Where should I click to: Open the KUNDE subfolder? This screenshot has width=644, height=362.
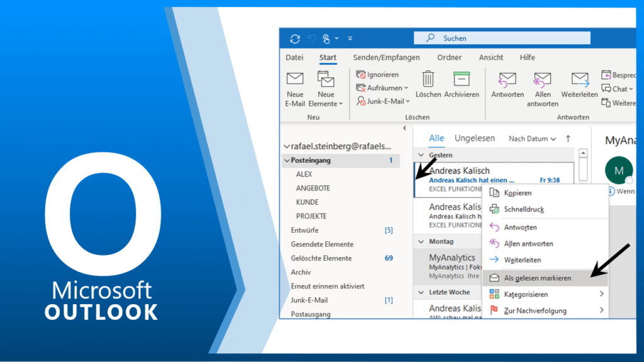[307, 202]
